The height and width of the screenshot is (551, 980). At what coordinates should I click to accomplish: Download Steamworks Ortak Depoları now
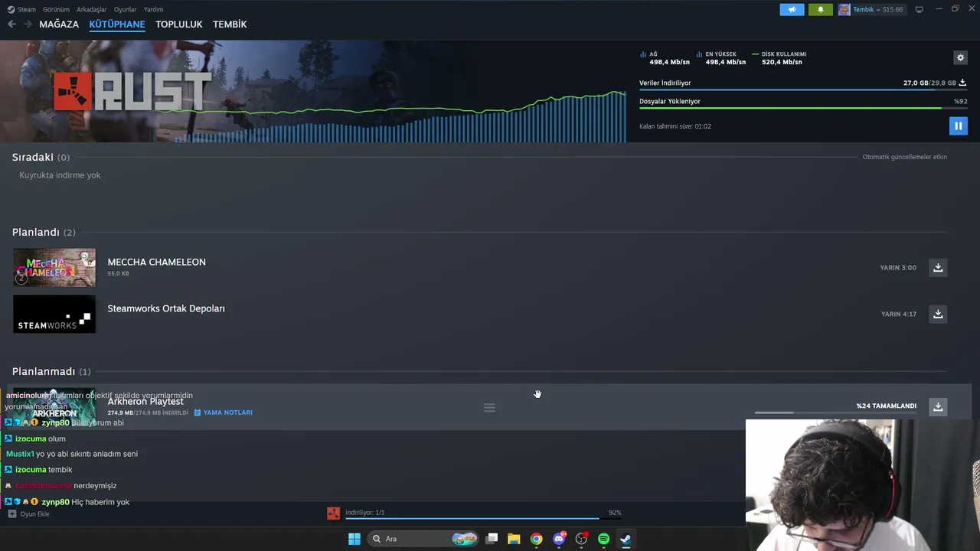click(938, 314)
